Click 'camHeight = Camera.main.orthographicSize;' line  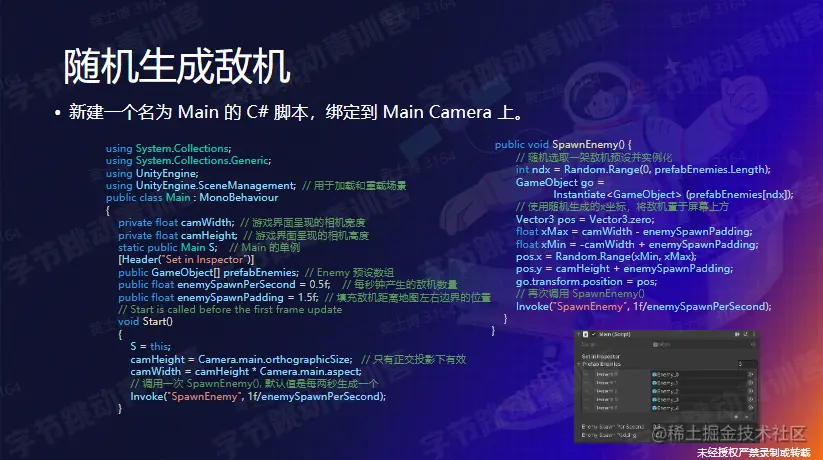pos(241,359)
